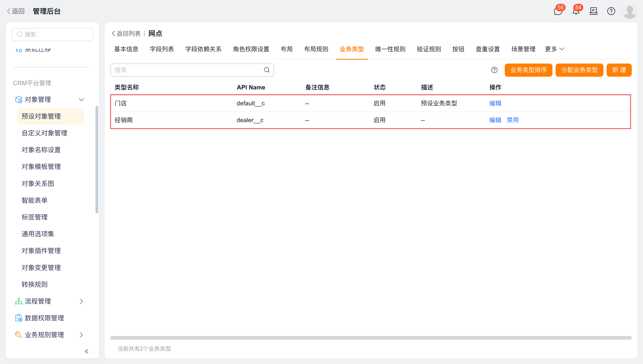Click 返回 in the top-left header

tap(16, 11)
